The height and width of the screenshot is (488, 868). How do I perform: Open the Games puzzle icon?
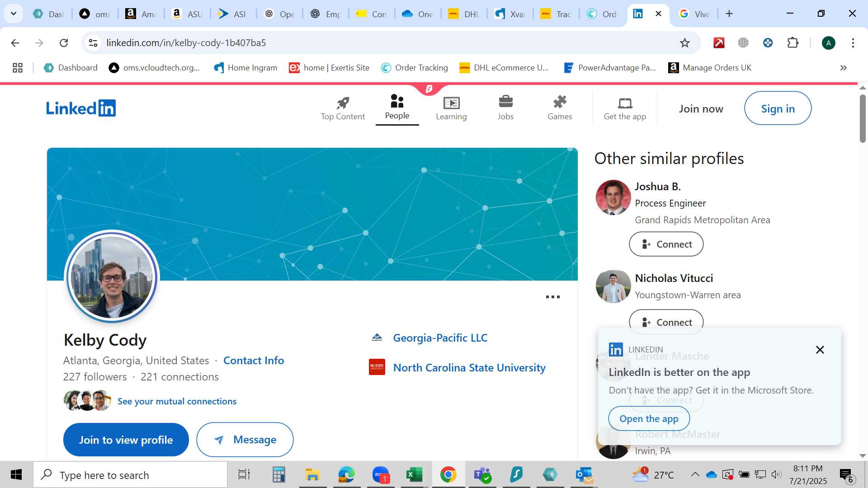coord(560,102)
